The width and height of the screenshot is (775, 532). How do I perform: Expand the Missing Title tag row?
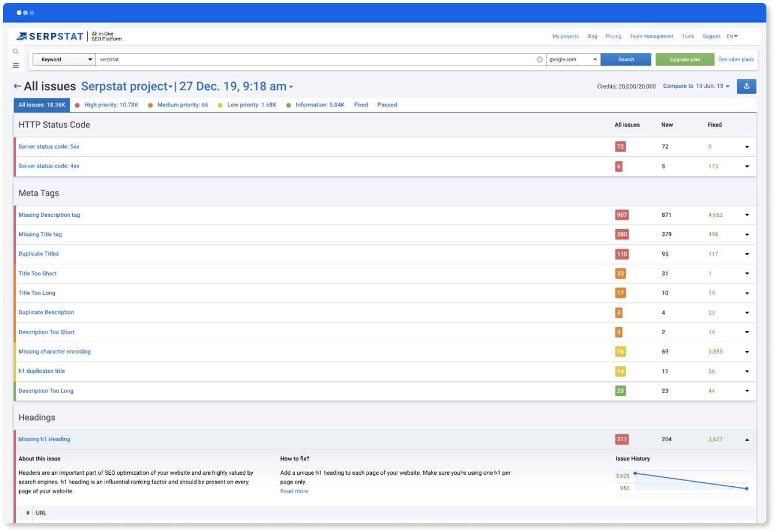pyautogui.click(x=747, y=235)
